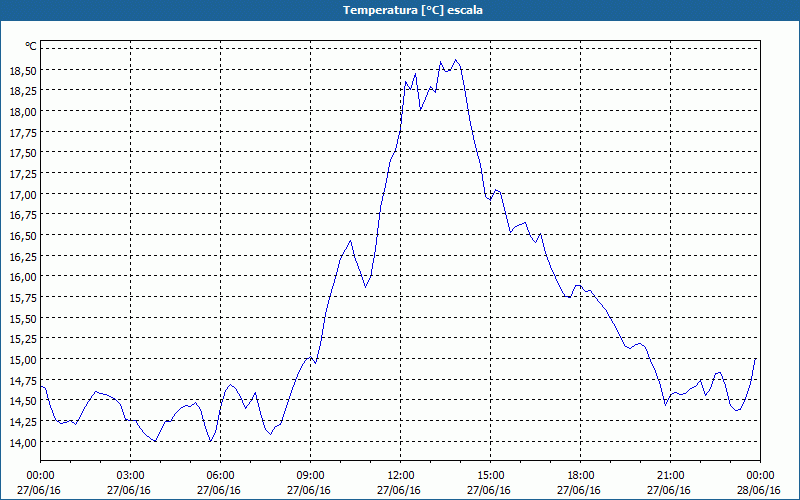Click the 16,00 y-axis label

tap(23, 277)
